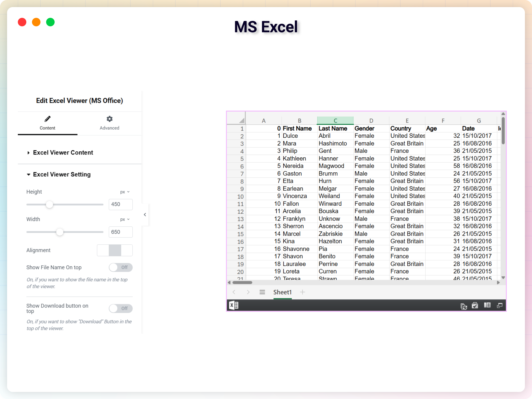Select the "First Name" header cell
This screenshot has width=532, height=399.
(x=299, y=128)
